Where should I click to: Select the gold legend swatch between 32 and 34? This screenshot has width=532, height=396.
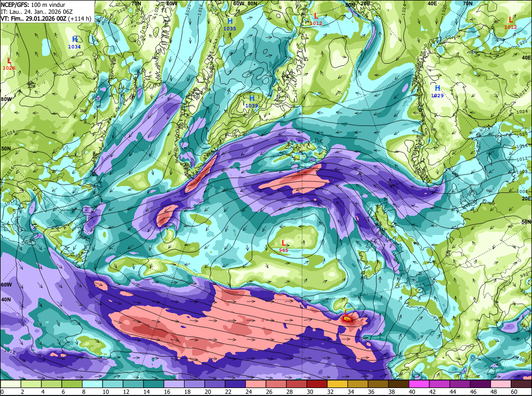(x=337, y=384)
